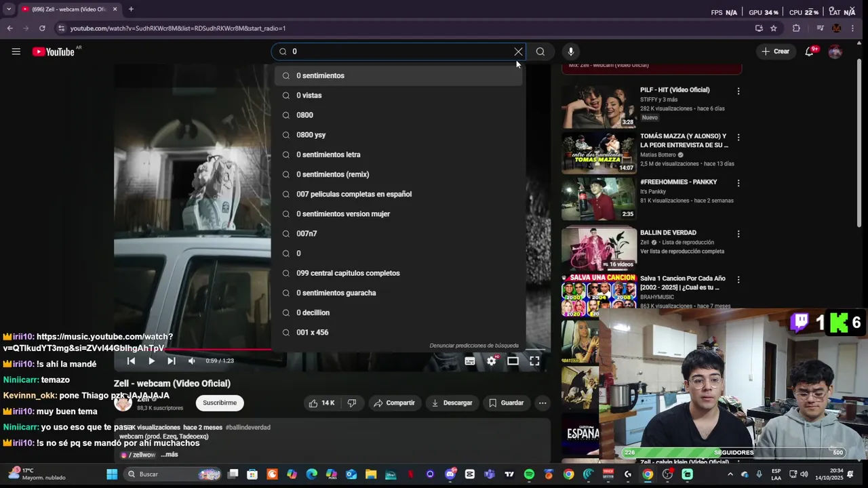868x488 pixels.
Task: Open File Explorer from taskbar
Action: [371, 474]
